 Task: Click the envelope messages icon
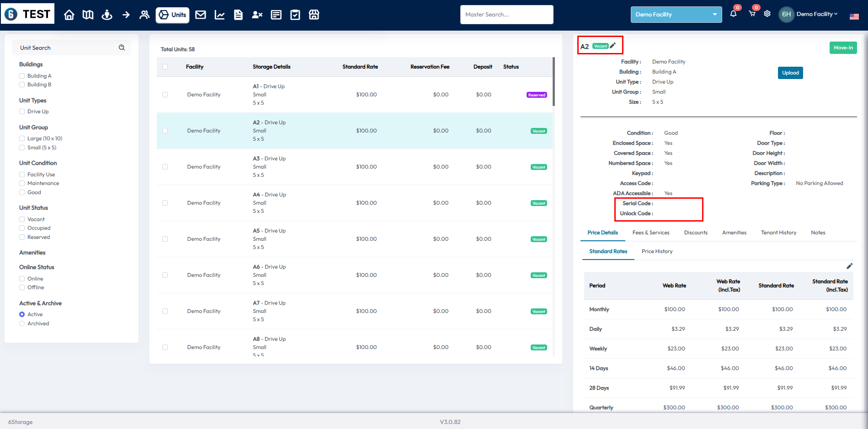(200, 15)
